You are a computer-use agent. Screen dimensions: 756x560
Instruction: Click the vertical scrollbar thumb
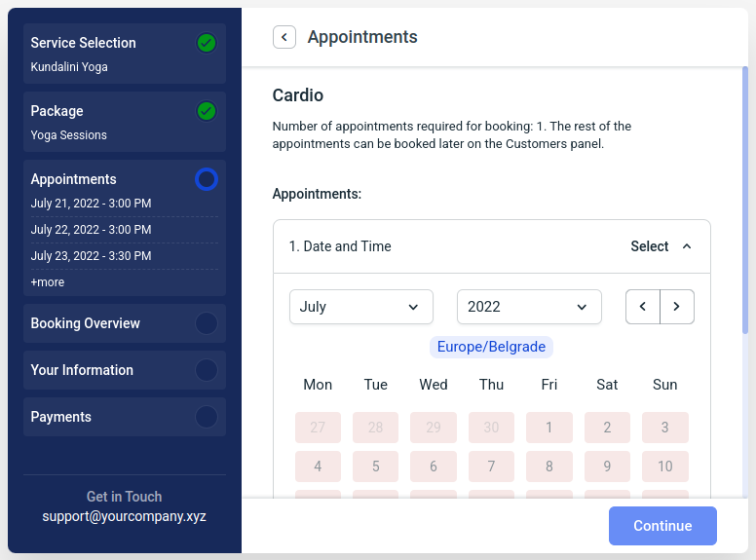tap(745, 200)
